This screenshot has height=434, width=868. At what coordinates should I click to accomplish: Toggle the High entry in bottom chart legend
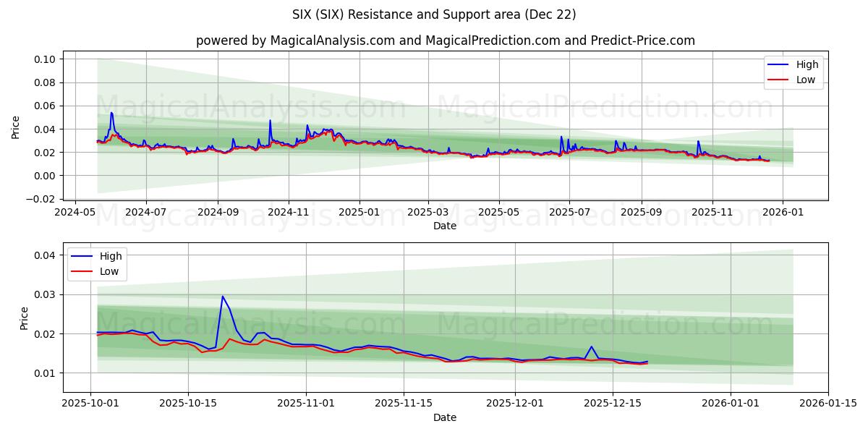(112, 255)
